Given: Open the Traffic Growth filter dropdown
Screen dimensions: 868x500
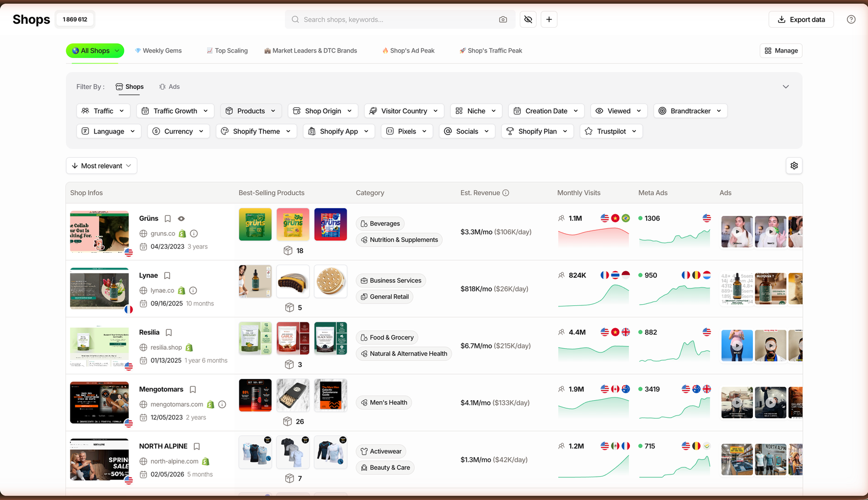Looking at the screenshot, I should [x=175, y=111].
